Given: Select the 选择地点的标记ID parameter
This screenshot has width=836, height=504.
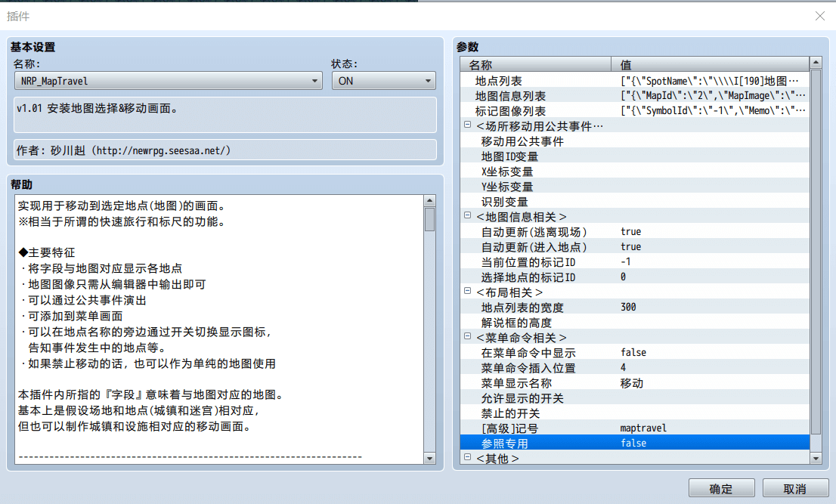Looking at the screenshot, I should click(634, 277).
